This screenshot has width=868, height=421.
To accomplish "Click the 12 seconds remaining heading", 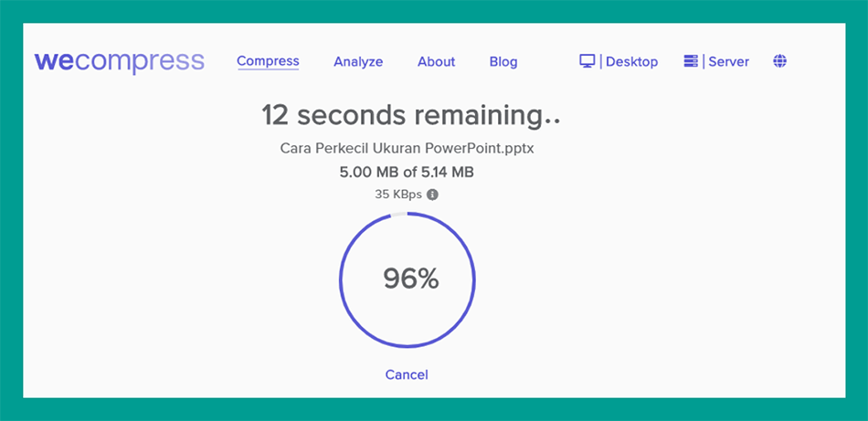I will (410, 116).
